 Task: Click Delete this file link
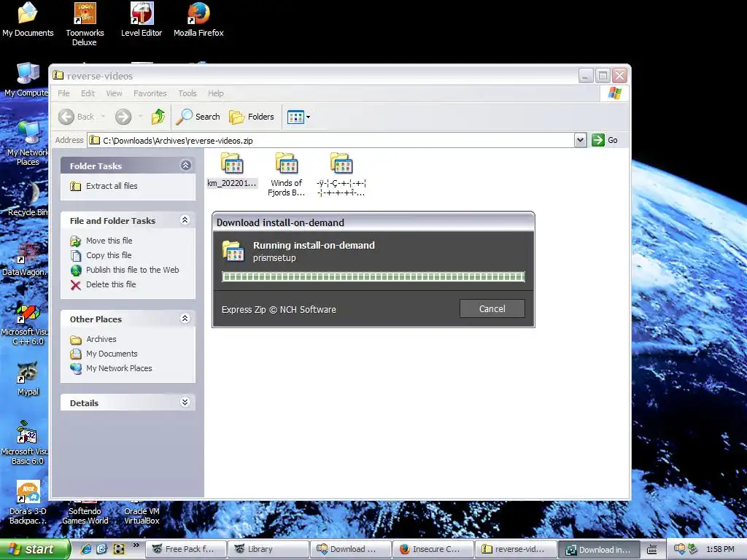(103, 284)
